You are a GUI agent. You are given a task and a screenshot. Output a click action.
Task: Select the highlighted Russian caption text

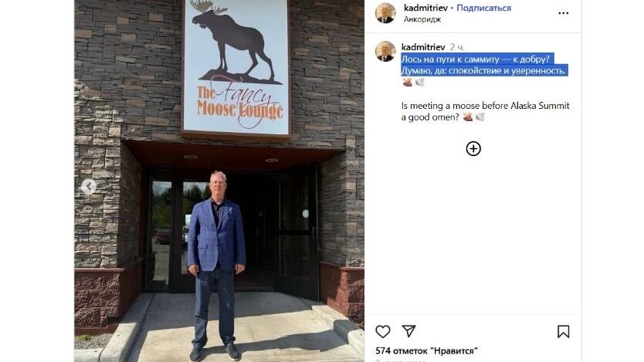coord(484,65)
